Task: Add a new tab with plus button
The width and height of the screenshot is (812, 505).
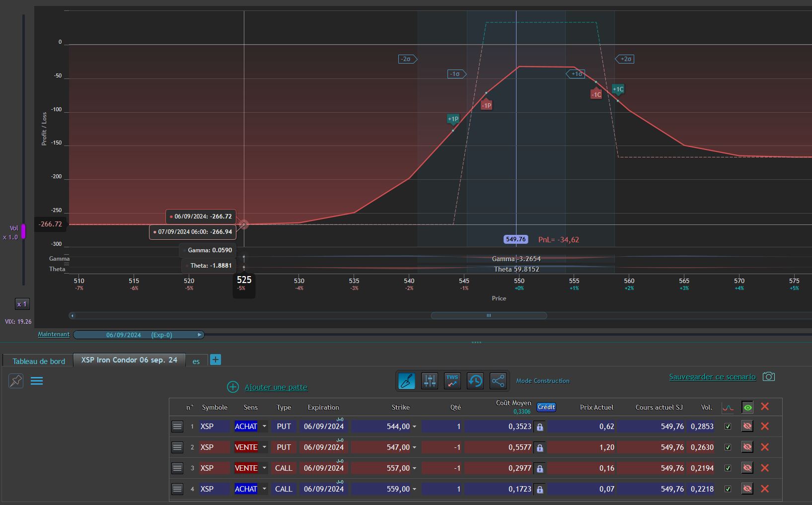Action: pos(215,360)
